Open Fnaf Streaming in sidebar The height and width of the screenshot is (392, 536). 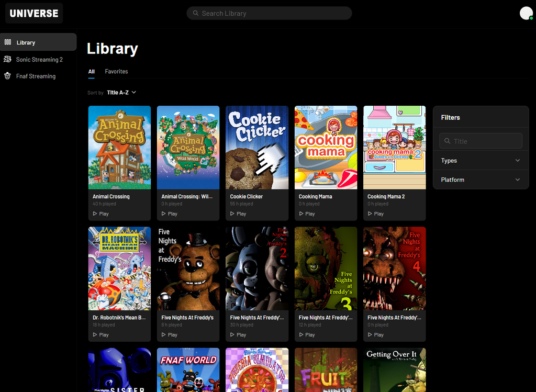[x=38, y=76]
